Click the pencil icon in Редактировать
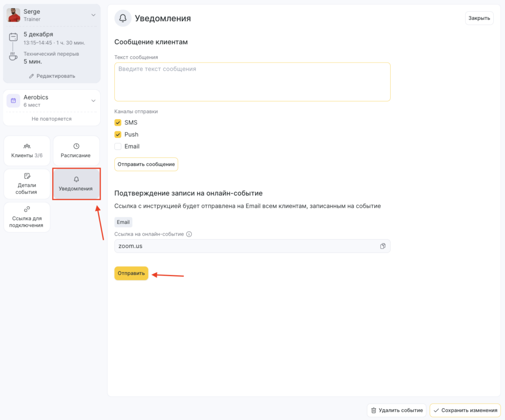The height and width of the screenshot is (420, 505). [32, 76]
